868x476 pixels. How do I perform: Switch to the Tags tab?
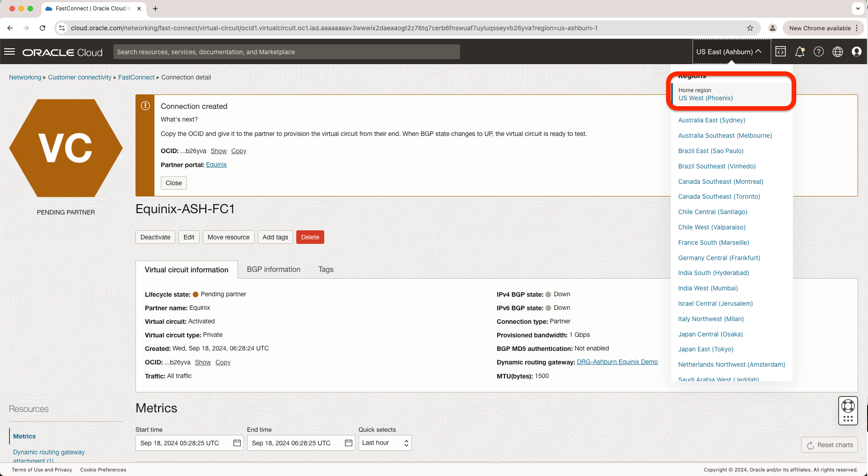pyautogui.click(x=326, y=270)
